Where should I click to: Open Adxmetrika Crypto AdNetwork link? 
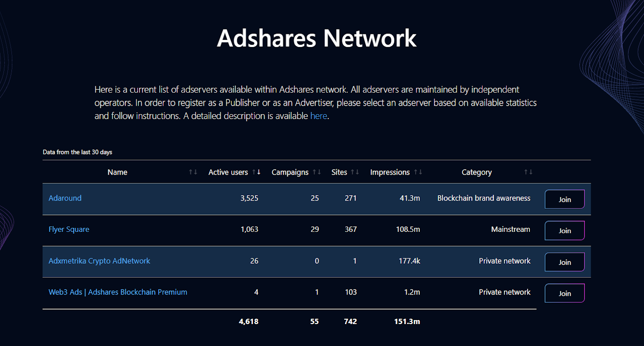99,261
